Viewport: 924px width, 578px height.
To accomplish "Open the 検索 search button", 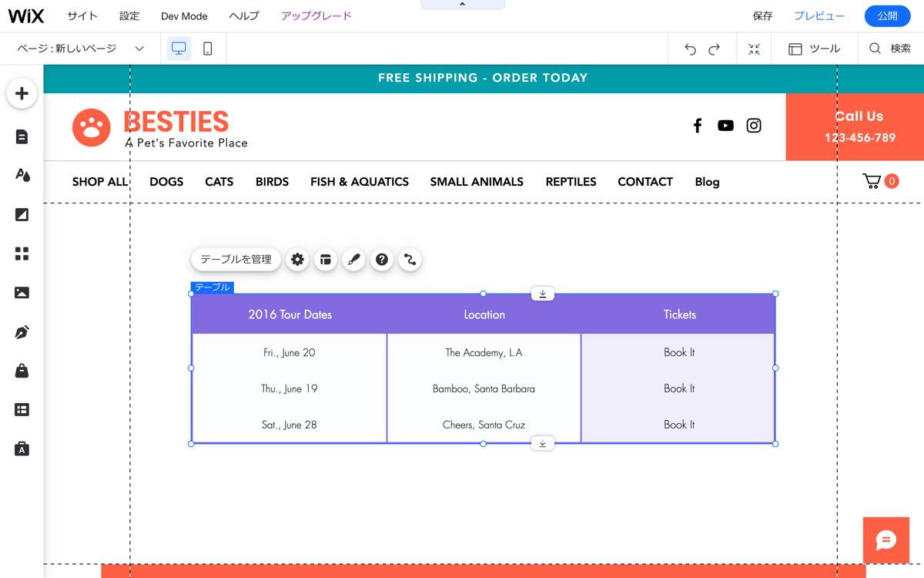I will (890, 49).
